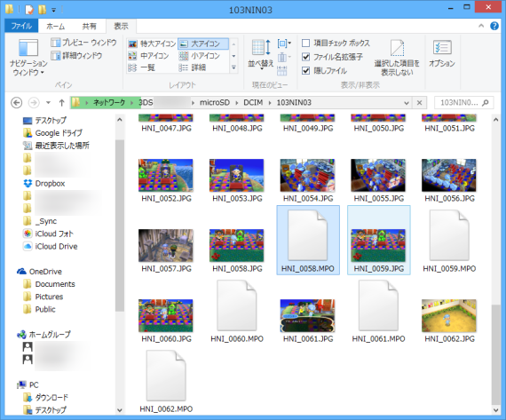The width and height of the screenshot is (506, 420).
Task: Click New Folder icon in title bar
Action: click(43, 10)
